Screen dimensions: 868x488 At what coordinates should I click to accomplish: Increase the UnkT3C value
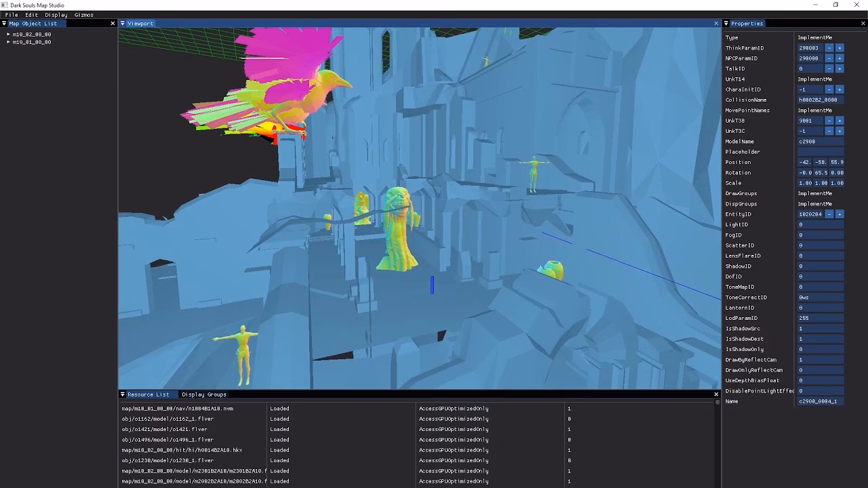(840, 131)
